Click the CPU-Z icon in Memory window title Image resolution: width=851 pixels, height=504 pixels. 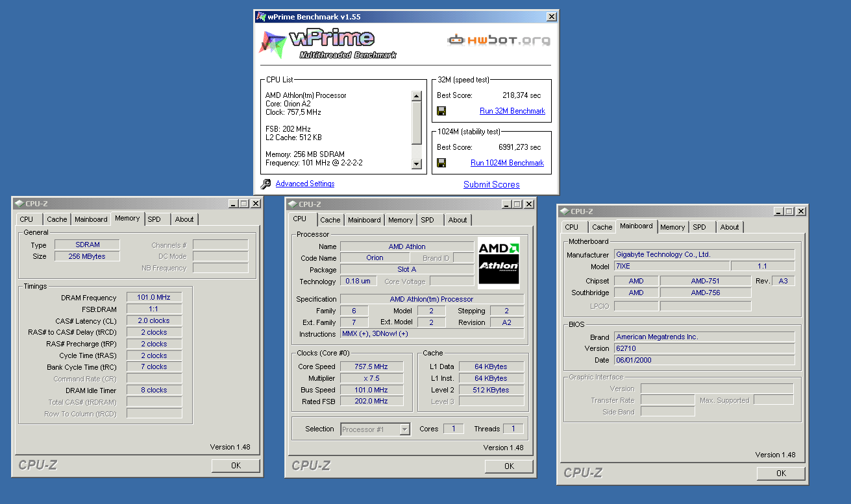19,204
